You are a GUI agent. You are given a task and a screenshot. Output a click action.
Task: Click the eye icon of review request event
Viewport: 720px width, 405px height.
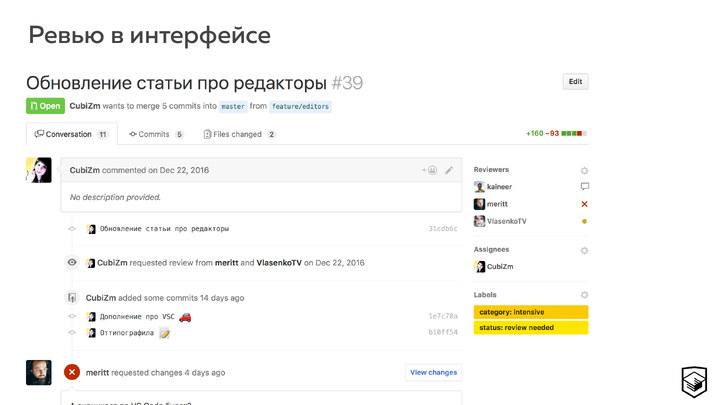click(72, 263)
